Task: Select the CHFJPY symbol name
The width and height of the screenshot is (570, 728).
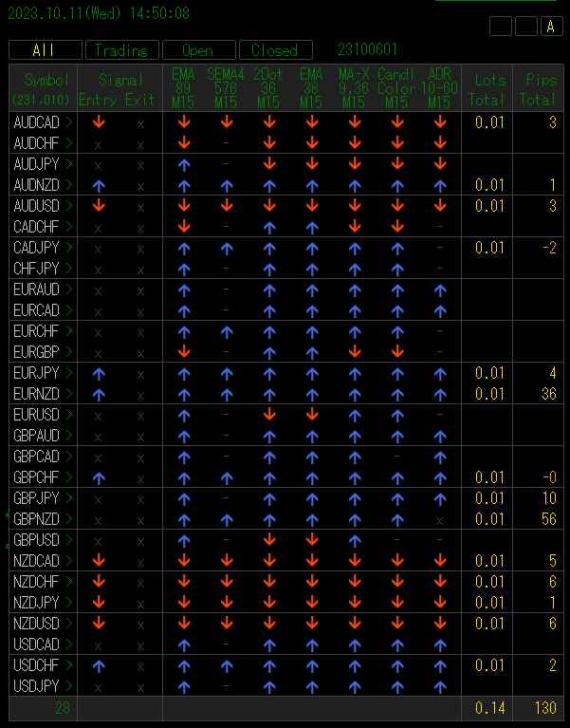Action: [36, 269]
